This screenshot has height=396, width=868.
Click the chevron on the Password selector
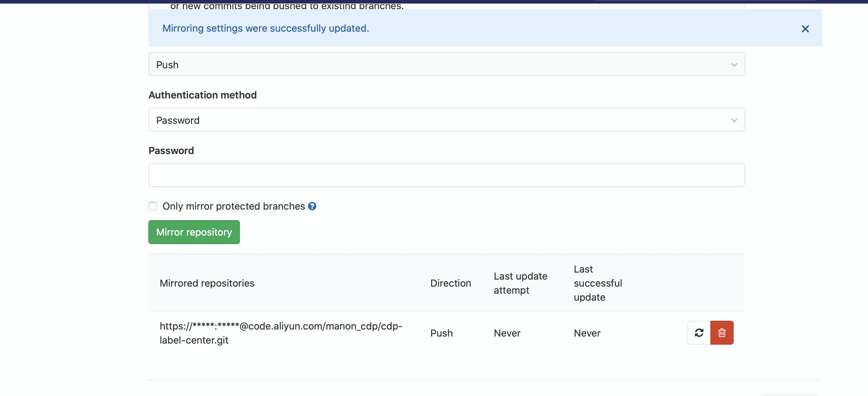click(734, 120)
